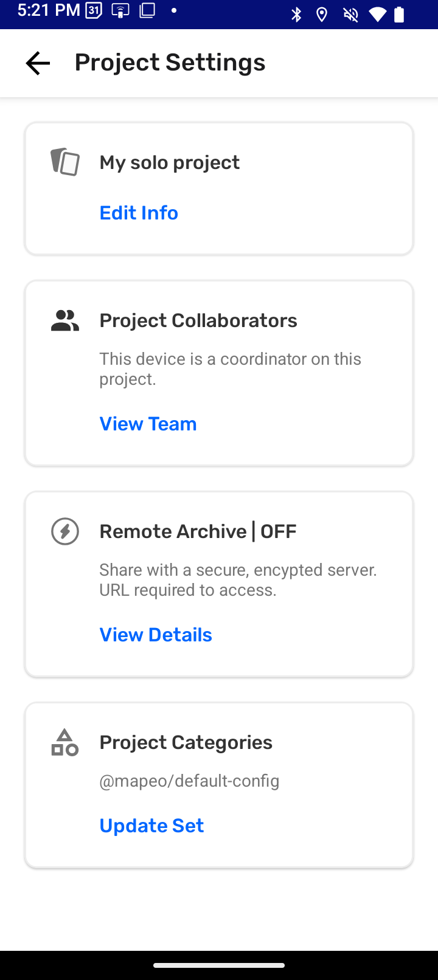This screenshot has width=438, height=980.
Task: Tap the battery status icon
Action: 399,14
